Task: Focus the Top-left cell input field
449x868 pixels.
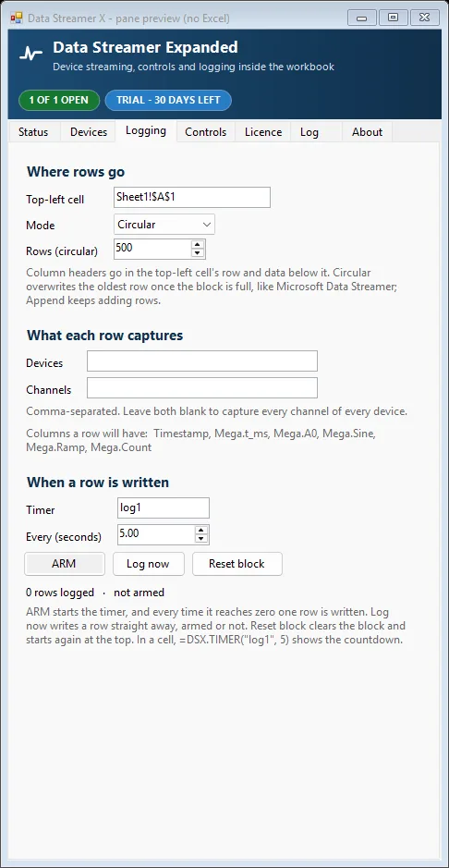Action: 192,197
